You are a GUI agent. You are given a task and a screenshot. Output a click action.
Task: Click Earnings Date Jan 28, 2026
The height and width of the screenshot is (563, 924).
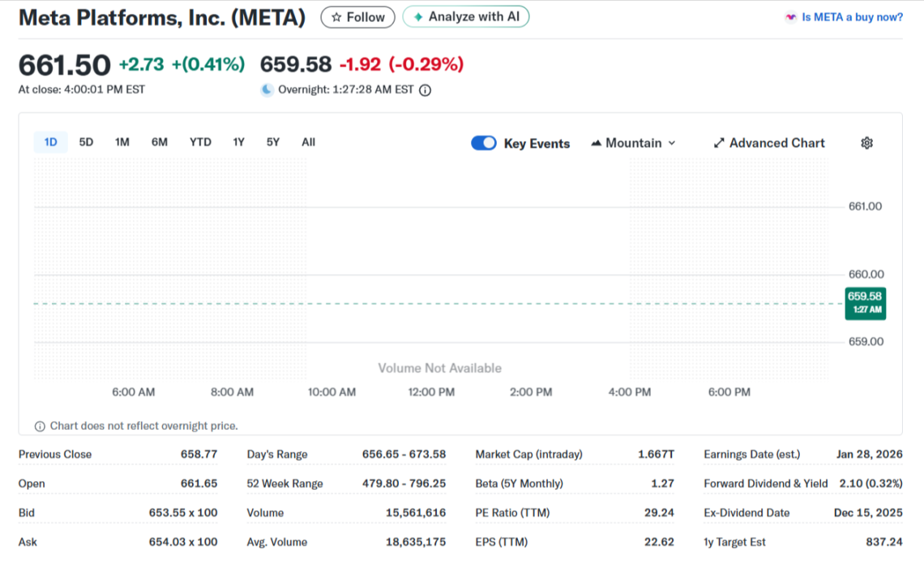tap(869, 454)
